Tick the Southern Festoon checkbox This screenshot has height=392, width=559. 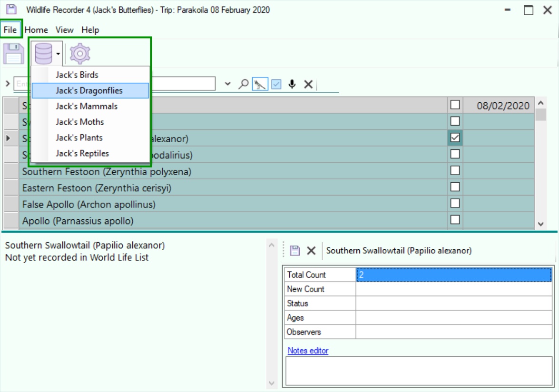pyautogui.click(x=455, y=170)
